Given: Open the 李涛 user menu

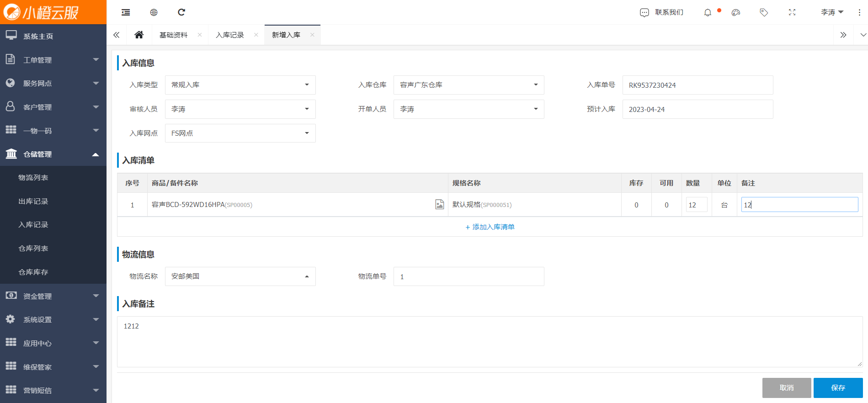Looking at the screenshot, I should coord(832,12).
